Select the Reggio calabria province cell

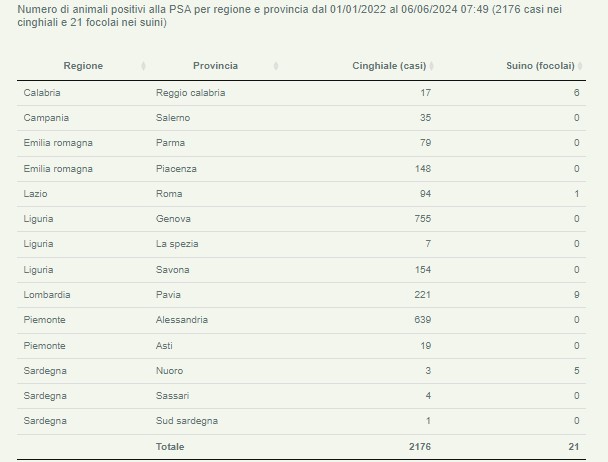[190, 93]
